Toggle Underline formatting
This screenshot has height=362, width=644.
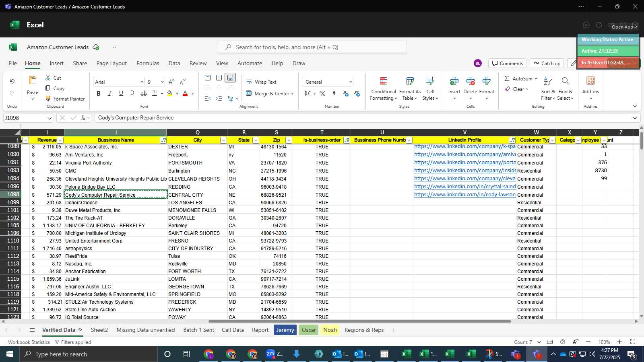[x=121, y=93]
